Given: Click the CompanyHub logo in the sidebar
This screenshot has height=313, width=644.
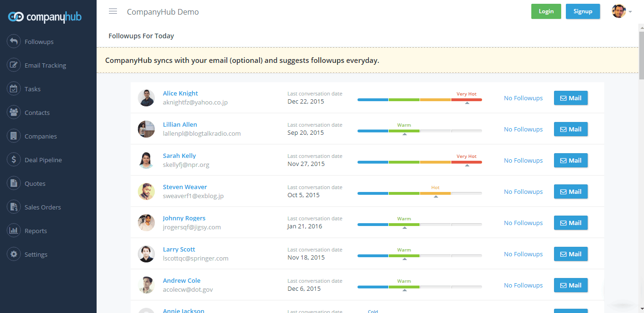Looking at the screenshot, I should tap(45, 17).
